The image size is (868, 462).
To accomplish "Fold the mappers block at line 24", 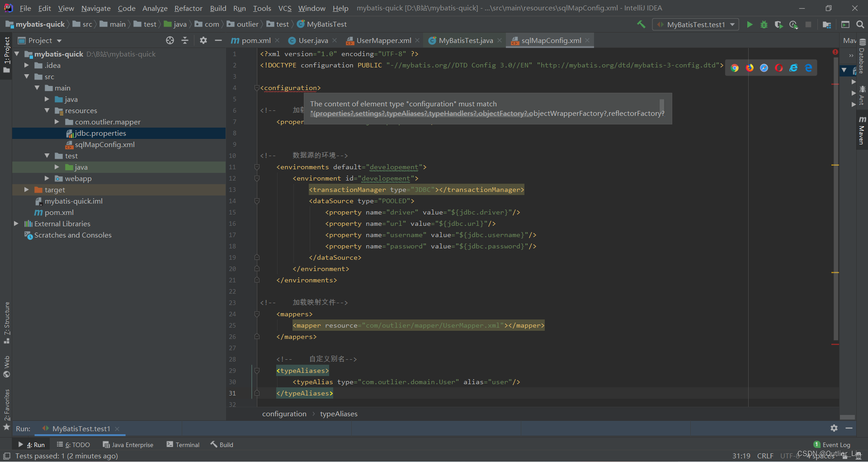I will coord(257,314).
